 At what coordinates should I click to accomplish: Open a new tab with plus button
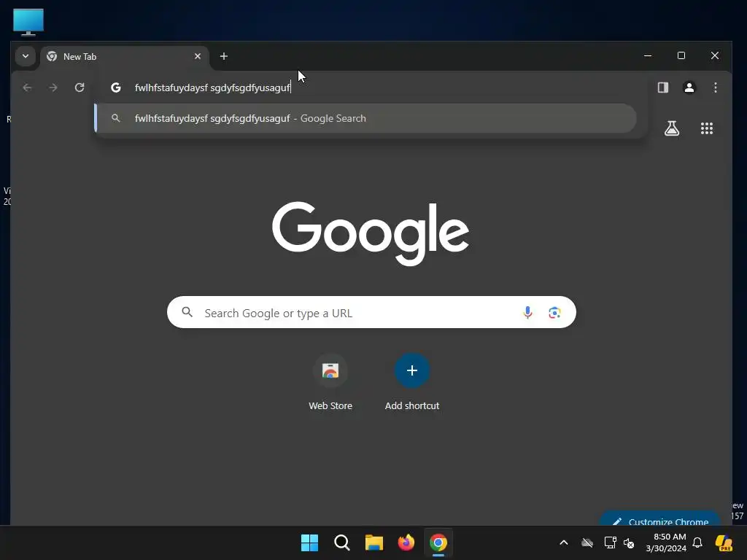click(223, 56)
